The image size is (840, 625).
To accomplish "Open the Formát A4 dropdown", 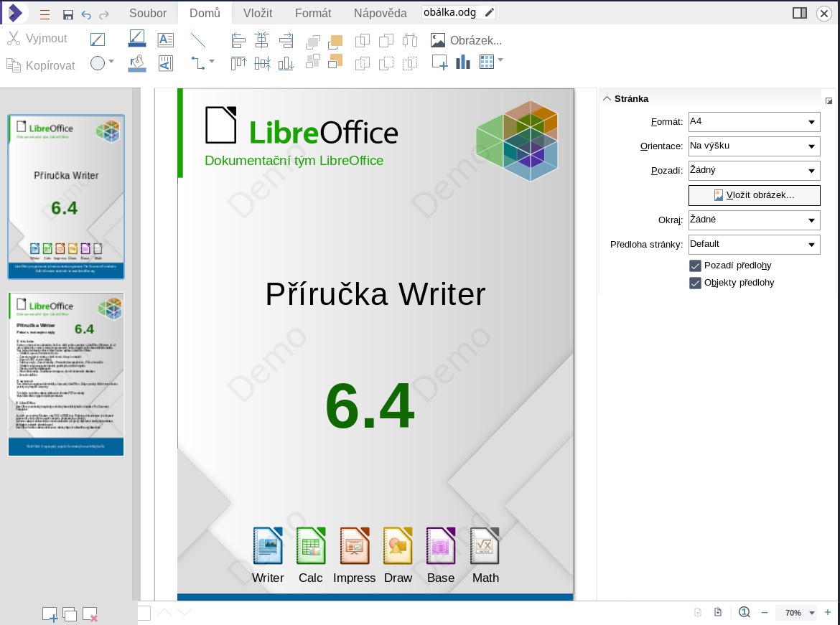I will (754, 122).
